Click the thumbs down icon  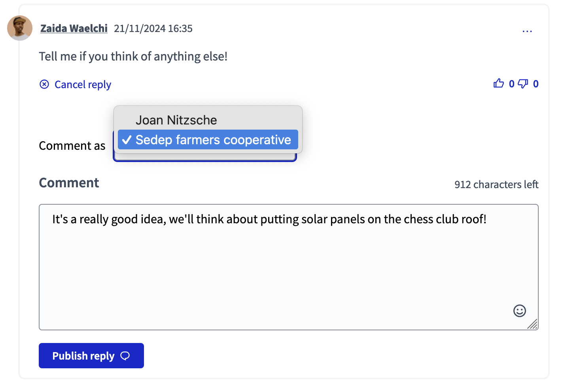tap(524, 84)
